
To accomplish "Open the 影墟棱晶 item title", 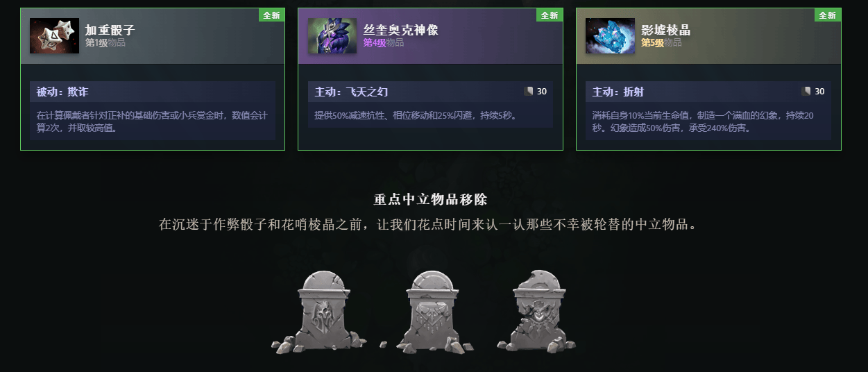I will (x=665, y=30).
